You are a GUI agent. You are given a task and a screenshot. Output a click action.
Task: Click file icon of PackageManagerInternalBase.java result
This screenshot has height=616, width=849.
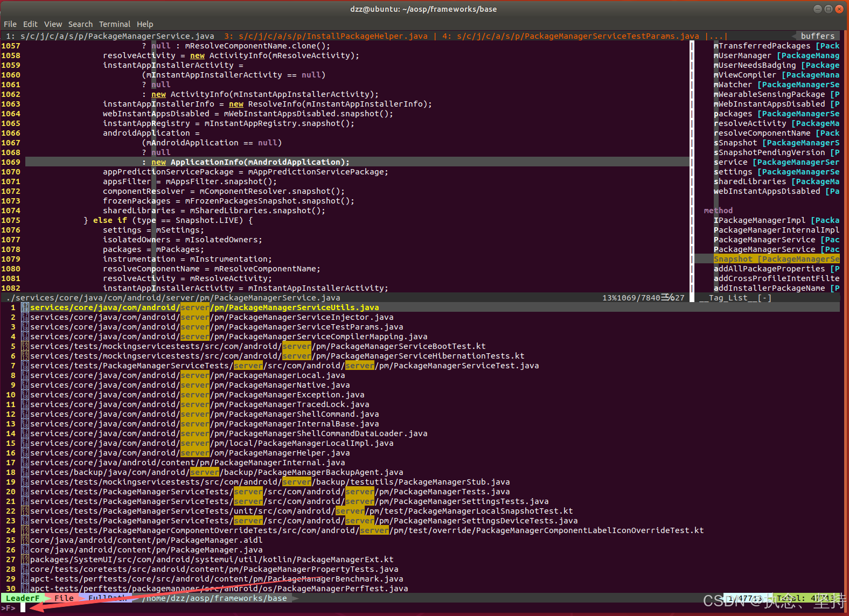[x=25, y=424]
